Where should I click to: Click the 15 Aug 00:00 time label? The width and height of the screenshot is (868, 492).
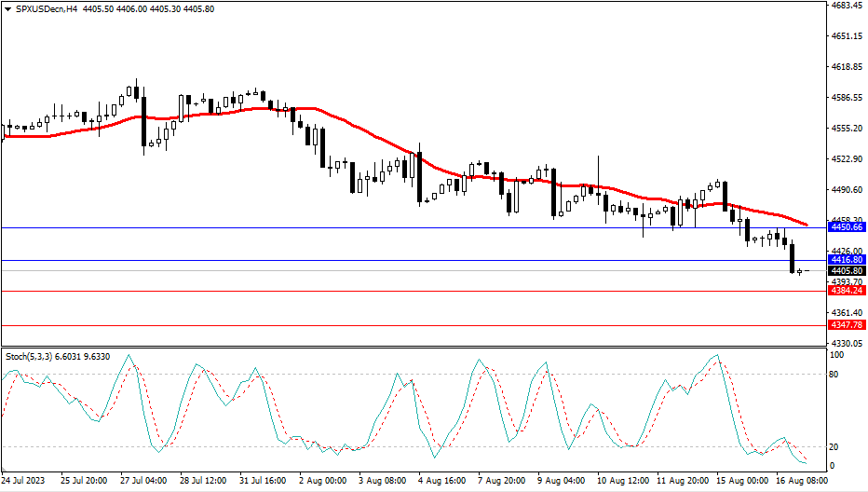[x=741, y=482]
